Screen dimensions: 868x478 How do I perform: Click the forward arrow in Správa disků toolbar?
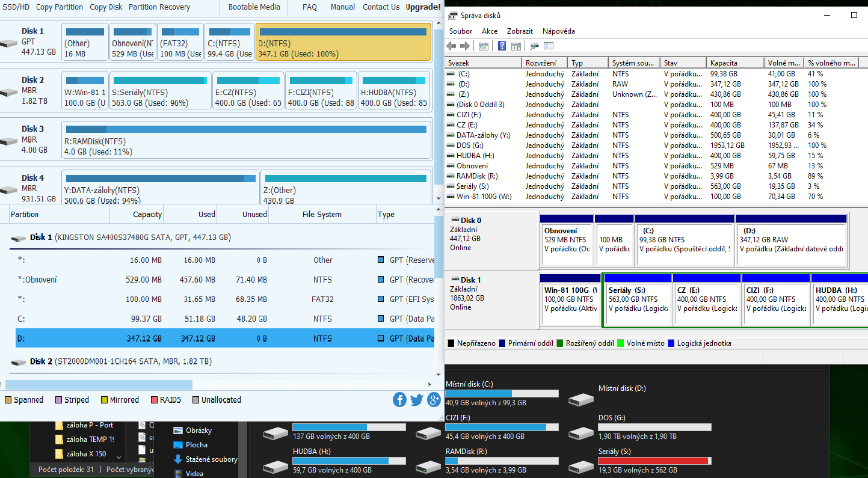click(464, 46)
